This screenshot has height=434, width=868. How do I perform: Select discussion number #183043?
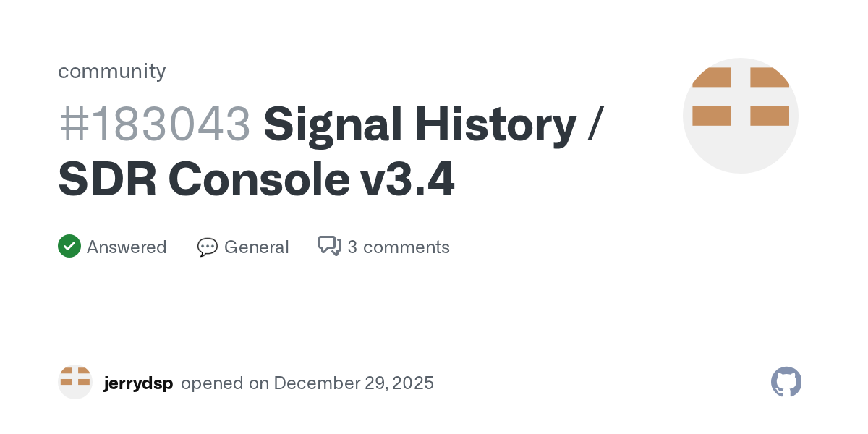coord(154,124)
